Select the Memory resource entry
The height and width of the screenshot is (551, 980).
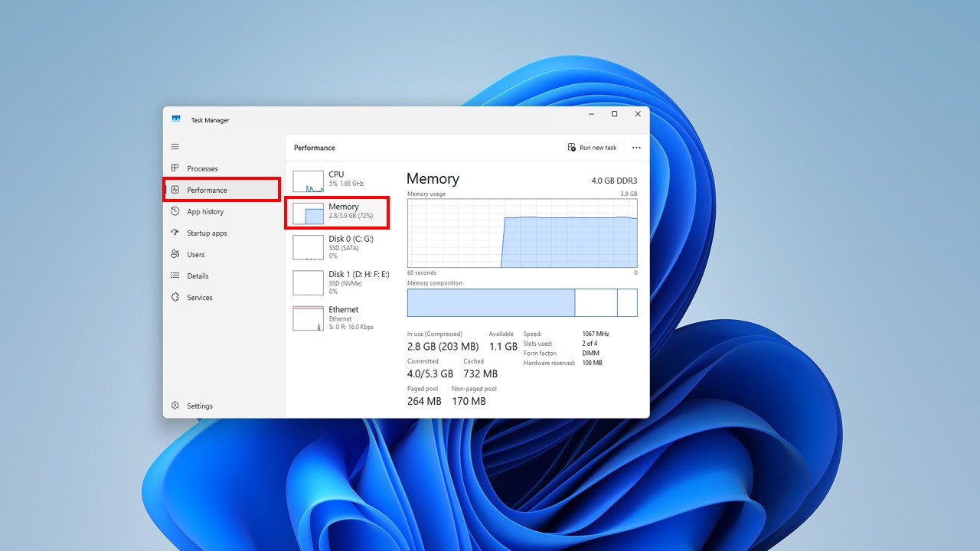coord(337,212)
